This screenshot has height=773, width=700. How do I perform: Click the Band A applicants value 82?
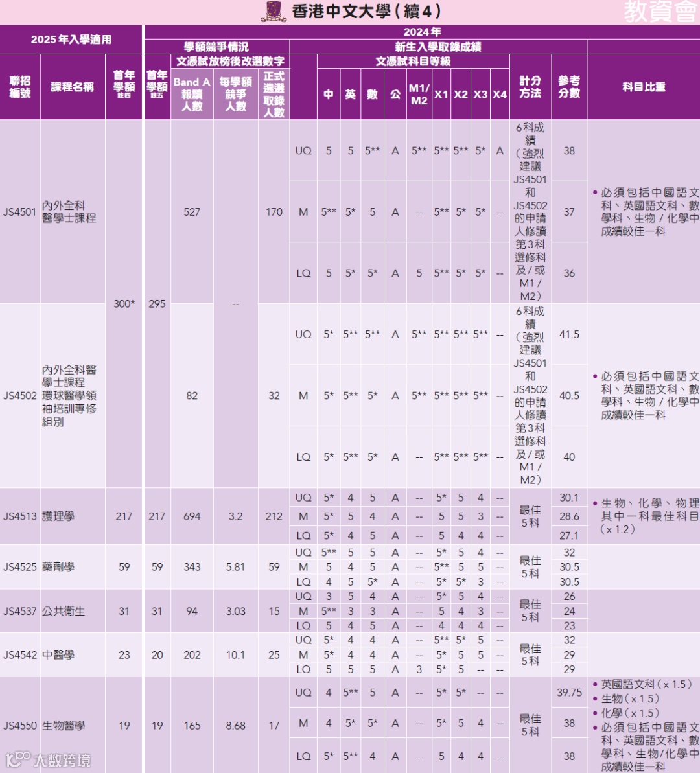pos(192,396)
